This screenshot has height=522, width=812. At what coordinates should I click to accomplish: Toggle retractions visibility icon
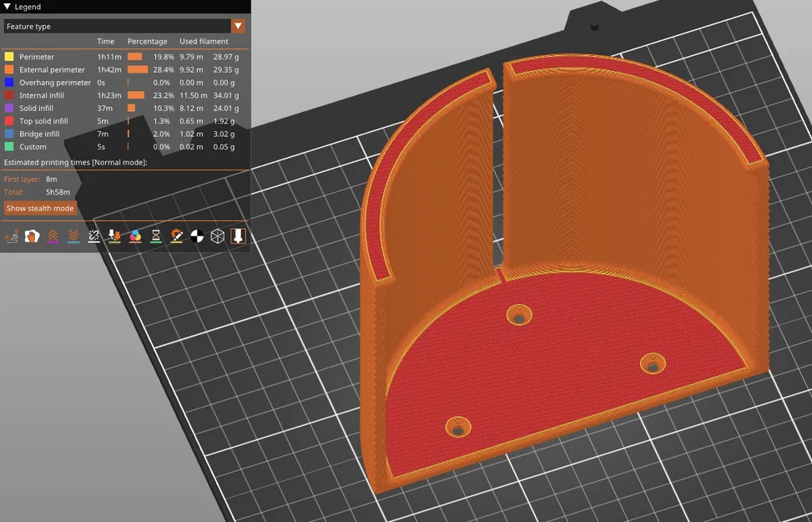[53, 236]
